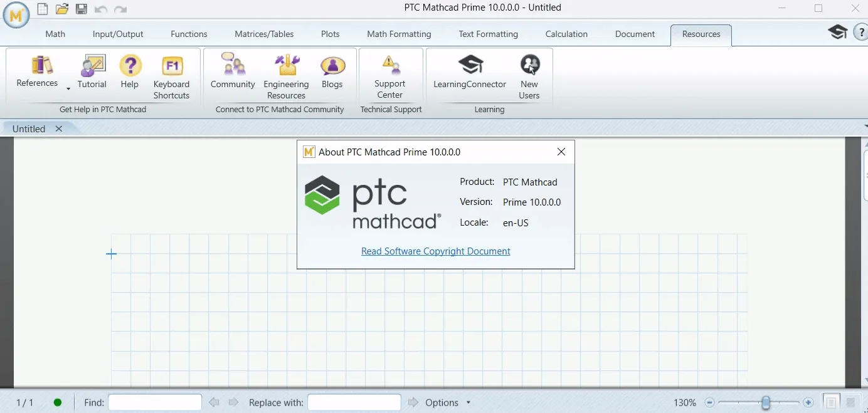Click the green calculation status indicator

pyautogui.click(x=58, y=402)
